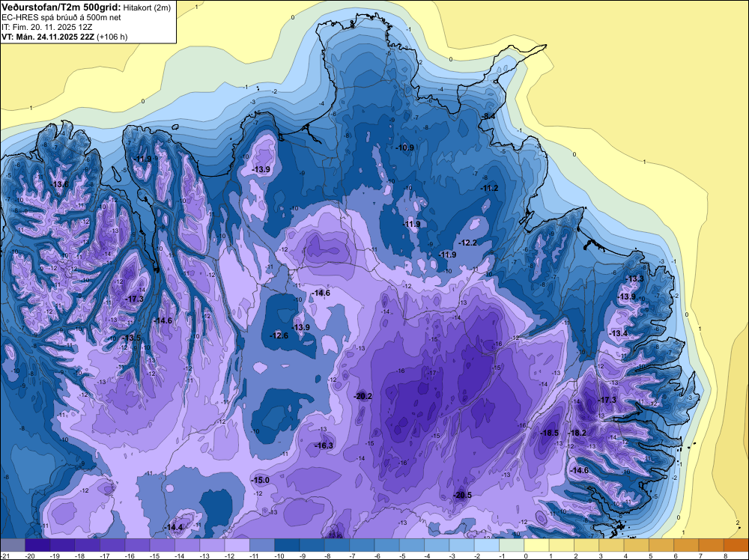Click the -8.4 temperature reading
The height and width of the screenshot is (560, 749).
(488, 116)
